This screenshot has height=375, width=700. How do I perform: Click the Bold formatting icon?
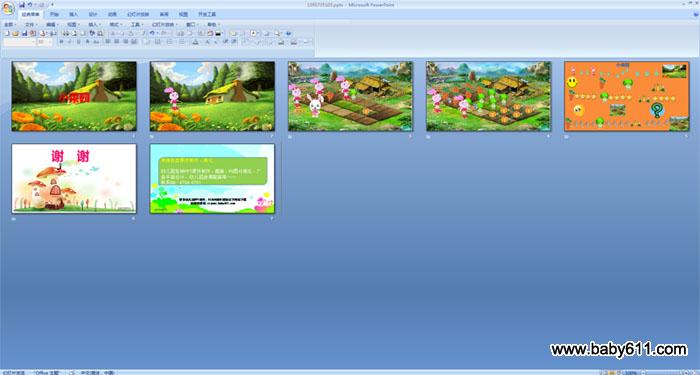pos(62,42)
